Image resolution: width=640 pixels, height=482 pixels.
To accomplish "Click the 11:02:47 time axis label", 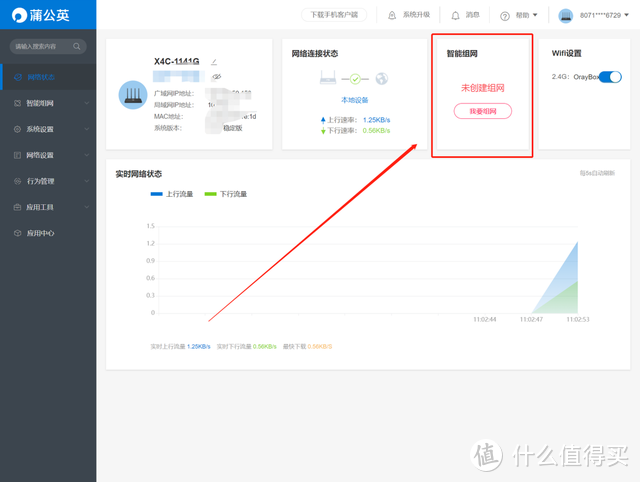I will 531,319.
